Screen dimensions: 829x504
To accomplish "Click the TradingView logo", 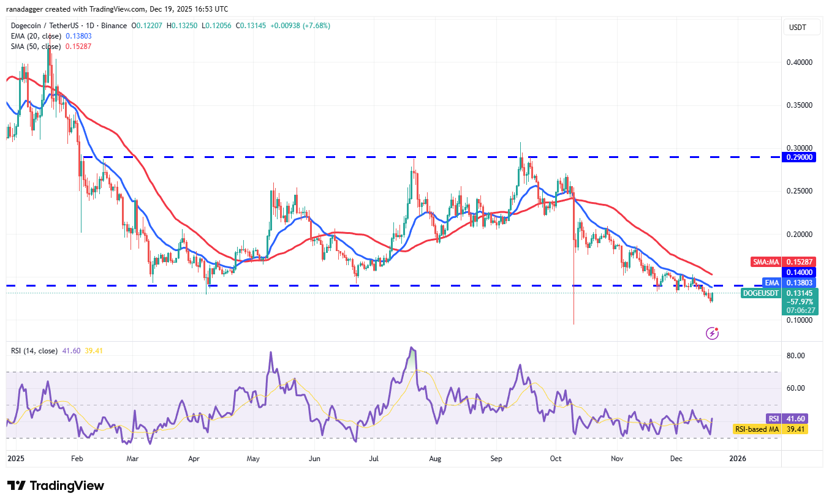I will 55,486.
